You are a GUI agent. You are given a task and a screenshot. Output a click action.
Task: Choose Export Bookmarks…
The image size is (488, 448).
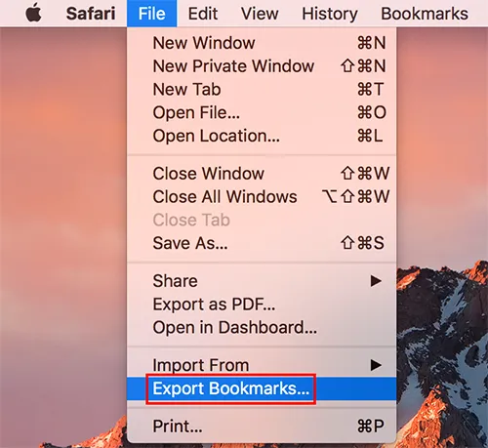tap(262, 388)
